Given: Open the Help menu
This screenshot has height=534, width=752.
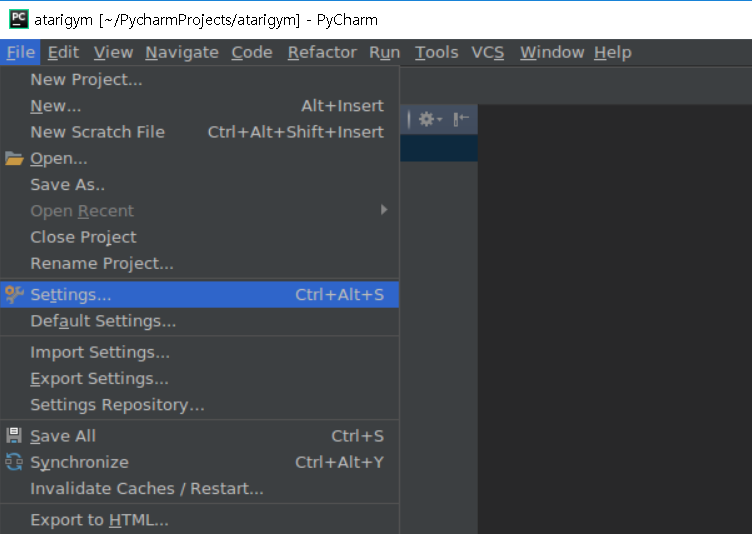Looking at the screenshot, I should 612,52.
